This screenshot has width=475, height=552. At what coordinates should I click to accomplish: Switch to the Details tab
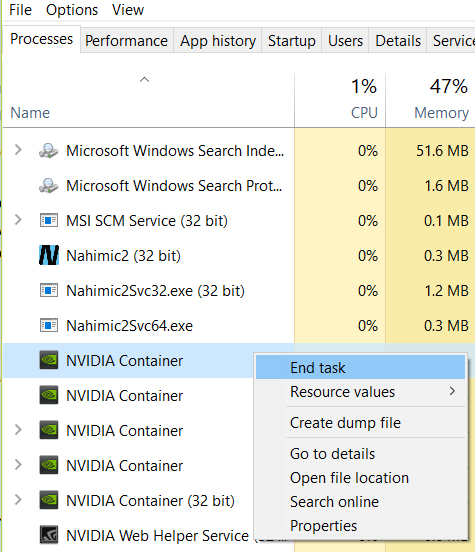pyautogui.click(x=398, y=41)
